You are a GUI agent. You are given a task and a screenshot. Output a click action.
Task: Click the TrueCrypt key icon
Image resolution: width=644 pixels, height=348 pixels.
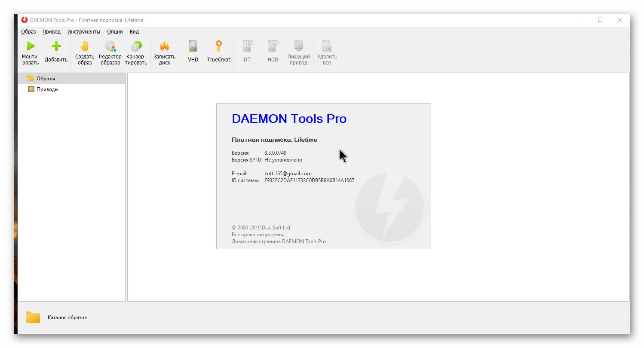[x=218, y=46]
